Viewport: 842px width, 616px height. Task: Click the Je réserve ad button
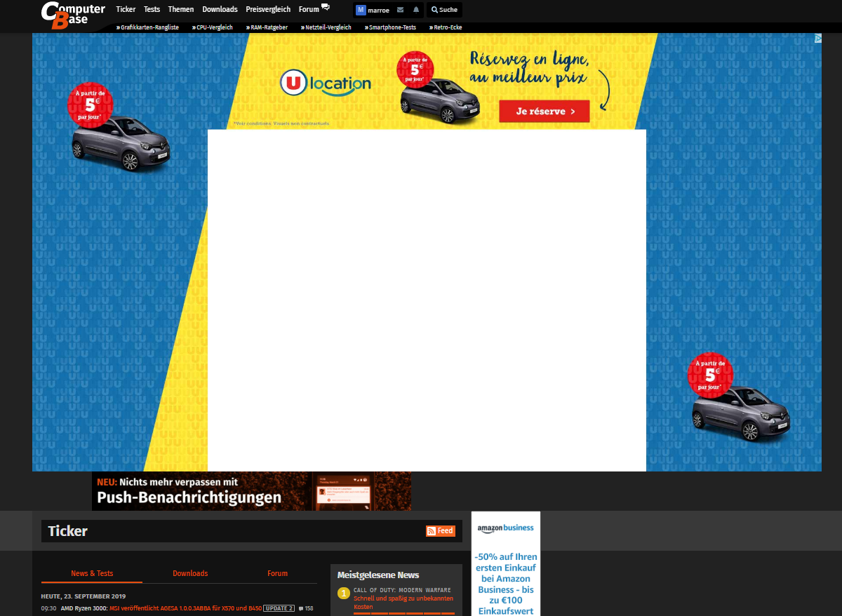point(544,111)
